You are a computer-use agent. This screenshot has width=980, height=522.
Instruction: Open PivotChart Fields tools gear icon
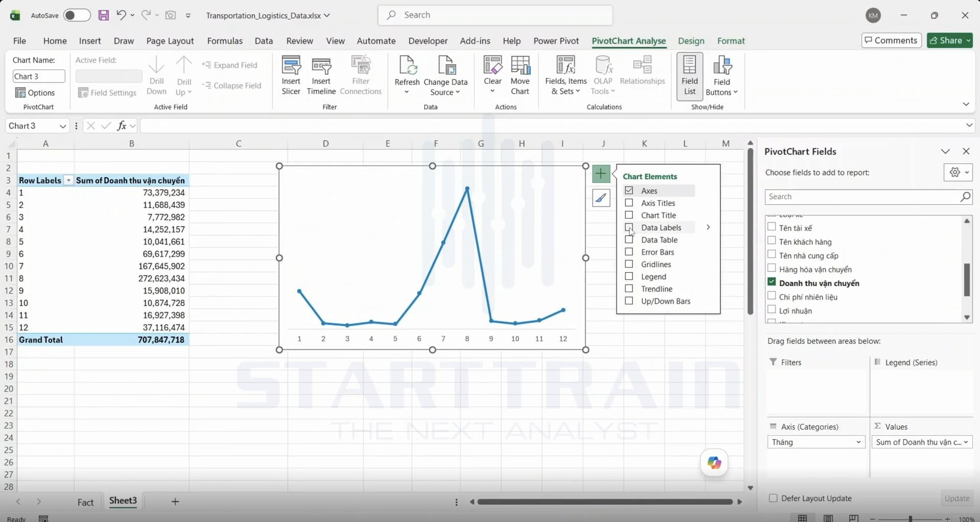[x=958, y=173]
